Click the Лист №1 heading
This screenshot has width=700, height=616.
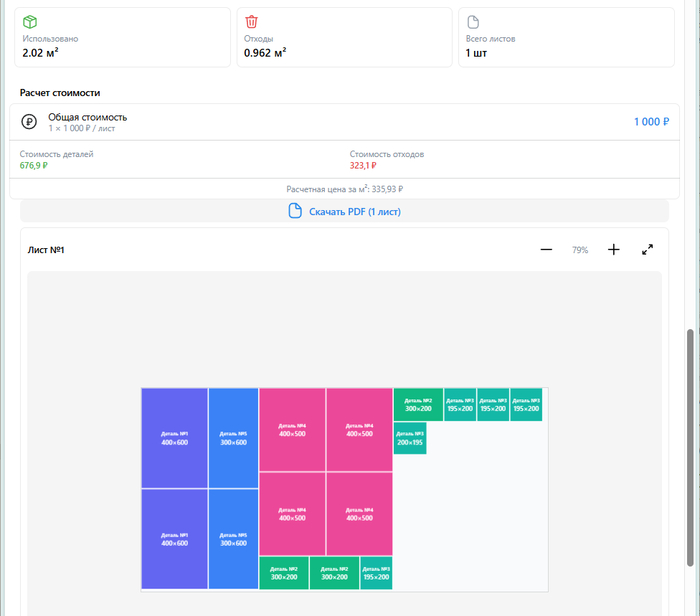click(x=46, y=250)
